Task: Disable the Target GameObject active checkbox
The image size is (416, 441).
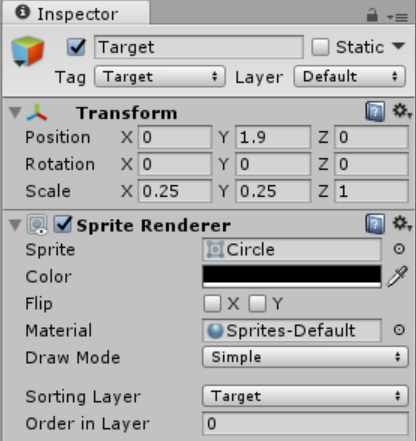Action: coord(76,47)
